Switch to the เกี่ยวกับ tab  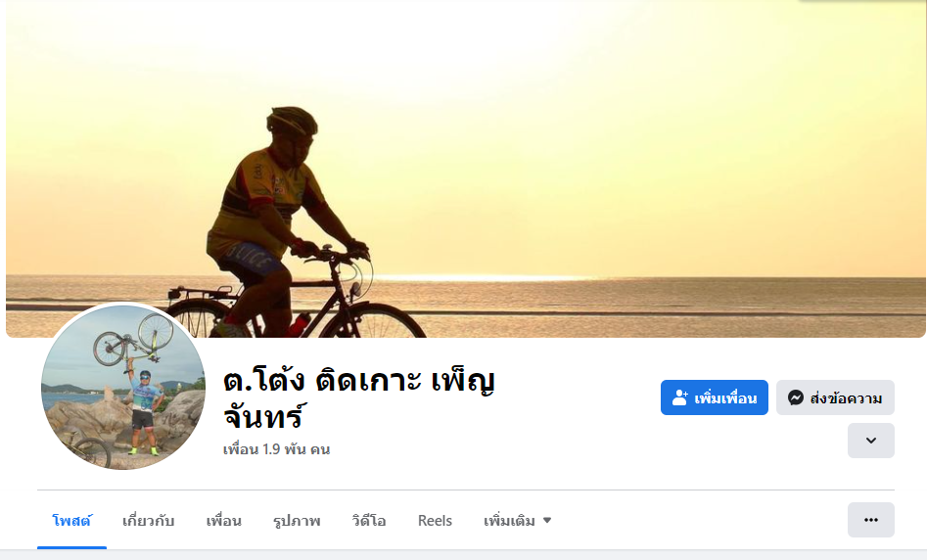(148, 521)
